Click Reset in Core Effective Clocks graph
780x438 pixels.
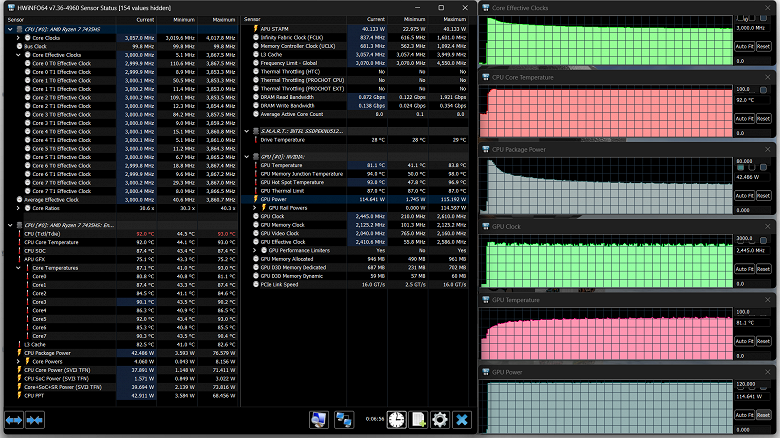click(x=763, y=46)
